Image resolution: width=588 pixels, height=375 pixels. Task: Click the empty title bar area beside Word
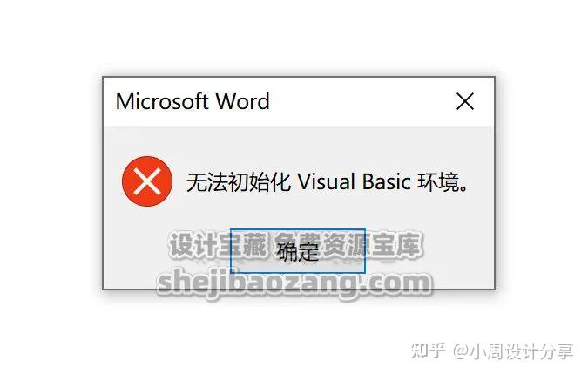pyautogui.click(x=360, y=101)
